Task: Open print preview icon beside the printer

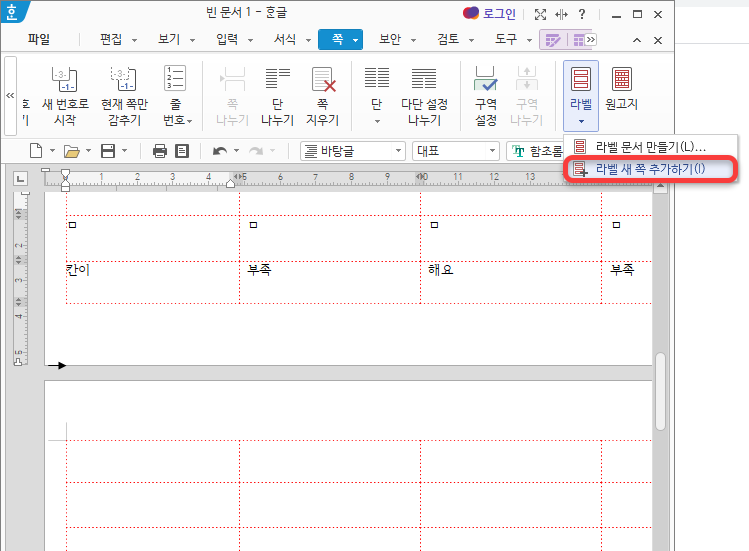Action: [x=182, y=151]
